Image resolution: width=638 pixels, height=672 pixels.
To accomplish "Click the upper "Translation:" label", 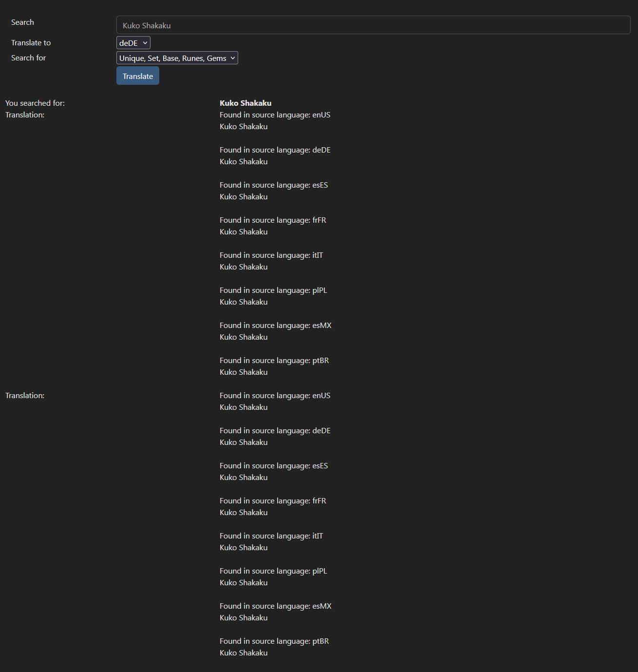I will [25, 115].
